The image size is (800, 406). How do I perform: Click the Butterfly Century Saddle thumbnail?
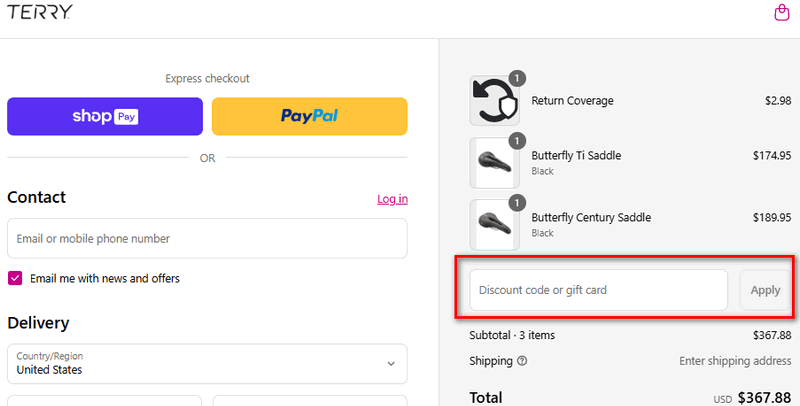click(493, 224)
